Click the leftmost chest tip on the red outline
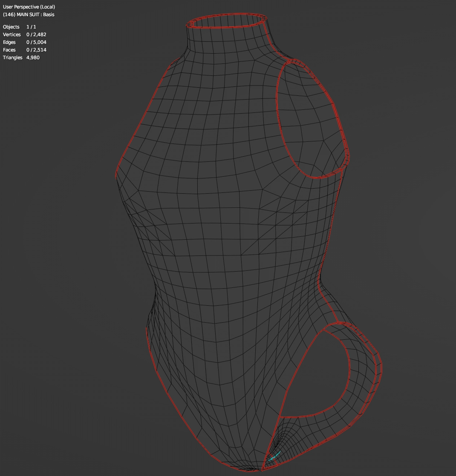This screenshot has width=456, height=476. tap(116, 175)
